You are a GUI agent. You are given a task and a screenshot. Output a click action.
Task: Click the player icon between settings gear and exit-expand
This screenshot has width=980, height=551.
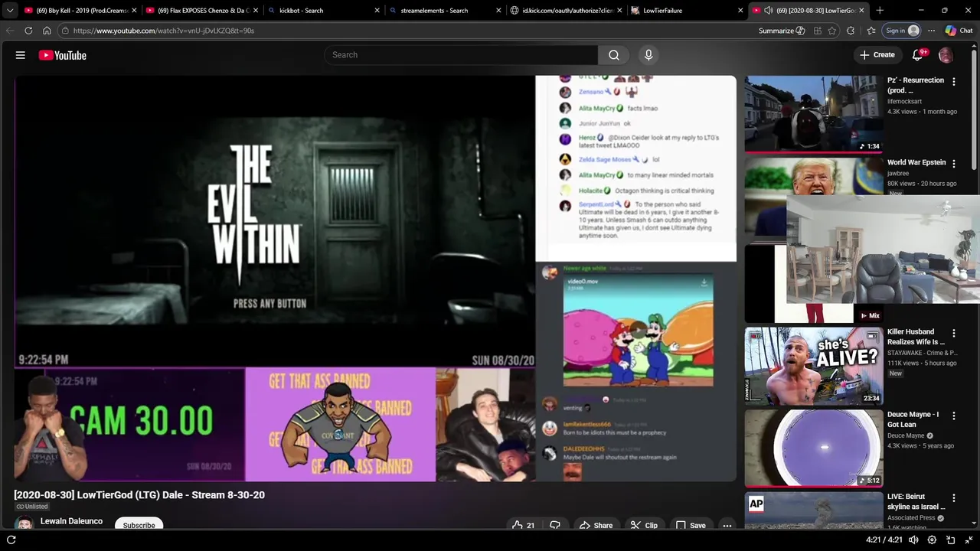950,540
